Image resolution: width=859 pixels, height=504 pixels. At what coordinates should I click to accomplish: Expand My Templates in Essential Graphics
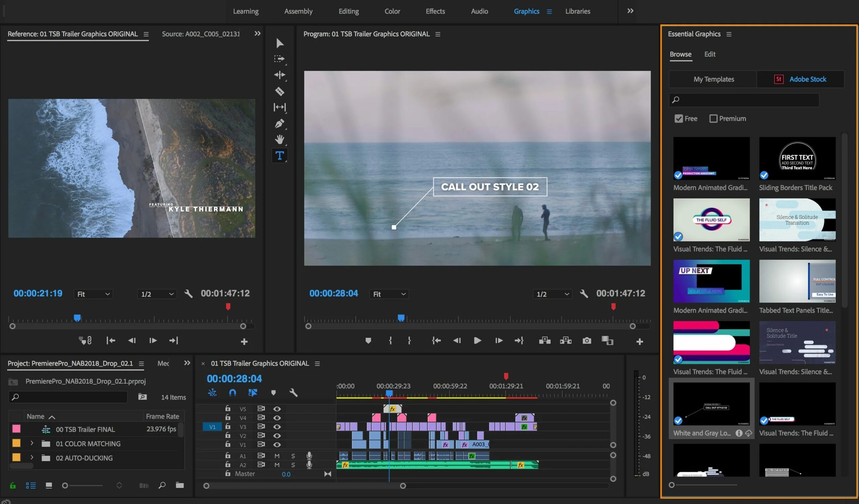pyautogui.click(x=713, y=79)
